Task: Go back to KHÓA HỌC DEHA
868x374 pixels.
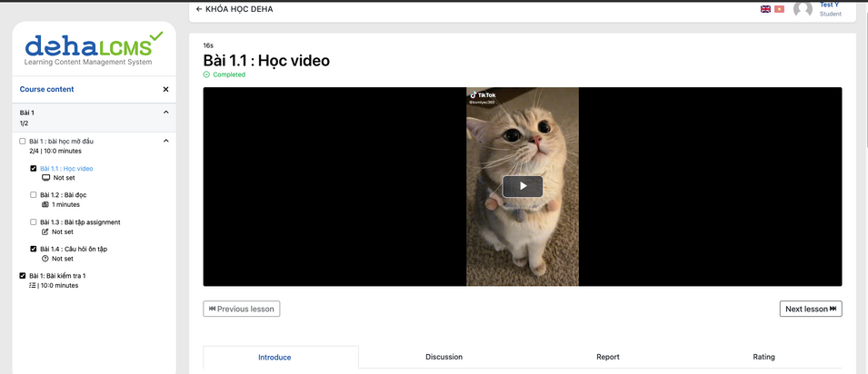Action: pos(234,9)
